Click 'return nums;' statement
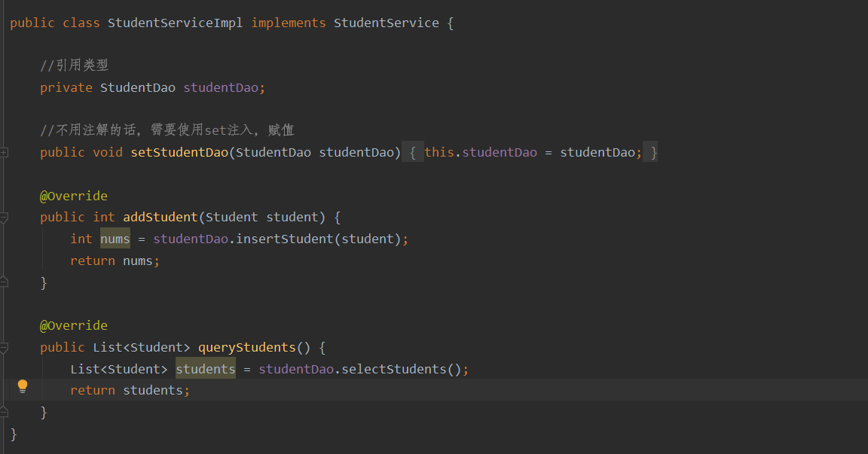The height and width of the screenshot is (454, 868). (x=115, y=261)
